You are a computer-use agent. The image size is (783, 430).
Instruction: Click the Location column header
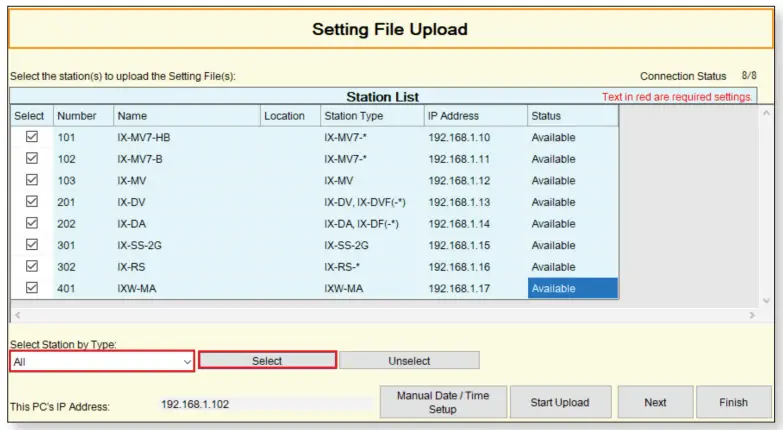(290, 116)
